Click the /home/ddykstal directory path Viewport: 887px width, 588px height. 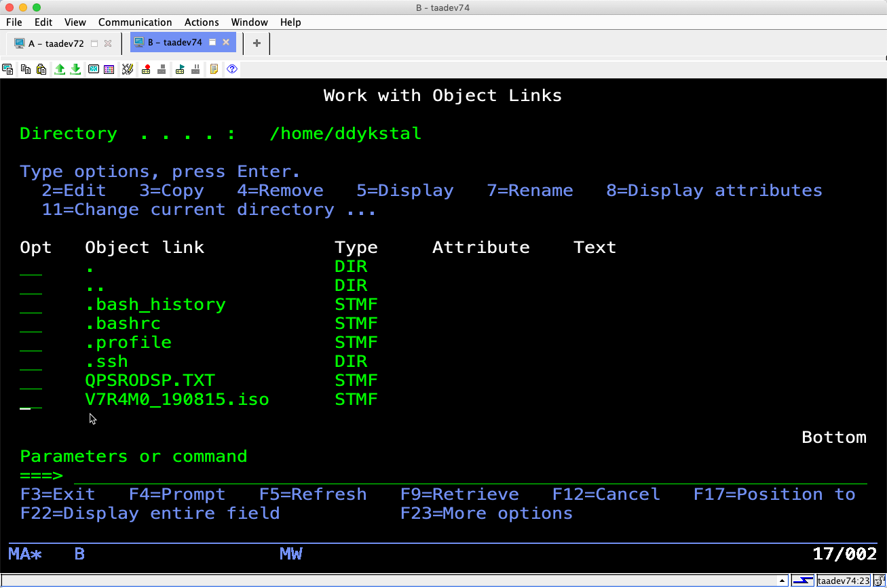pos(345,134)
